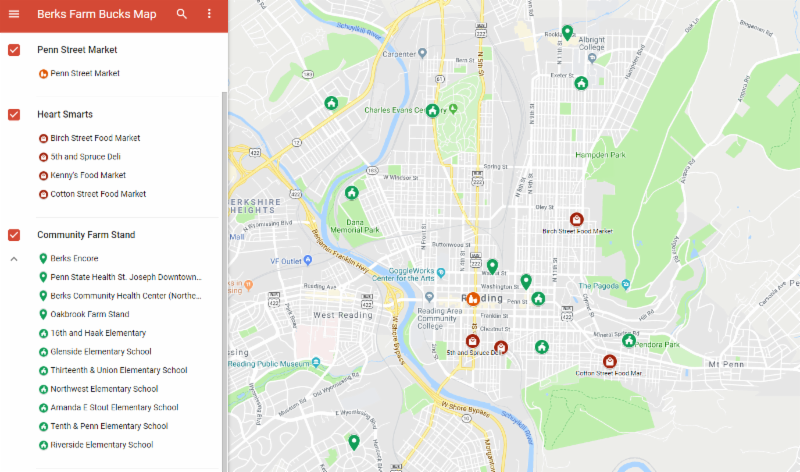
Task: Click Riverside Elementary School list item
Action: (x=101, y=445)
